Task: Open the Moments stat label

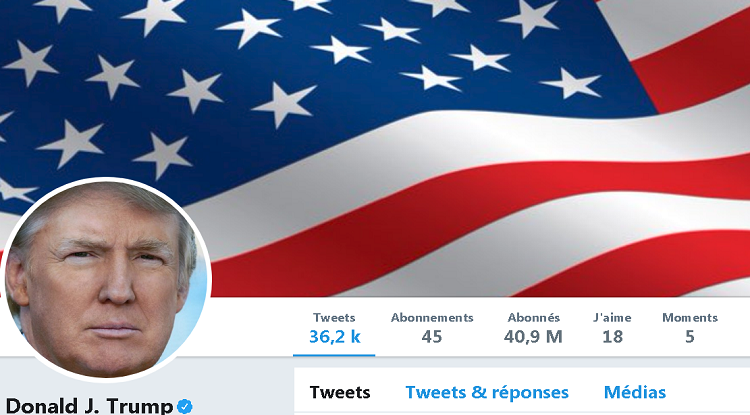Action: 690,317
